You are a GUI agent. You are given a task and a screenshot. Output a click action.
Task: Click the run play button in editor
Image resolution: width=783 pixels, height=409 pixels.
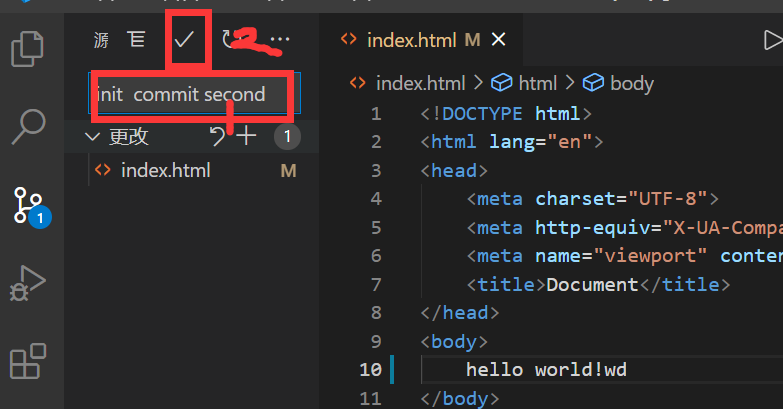pos(772,40)
